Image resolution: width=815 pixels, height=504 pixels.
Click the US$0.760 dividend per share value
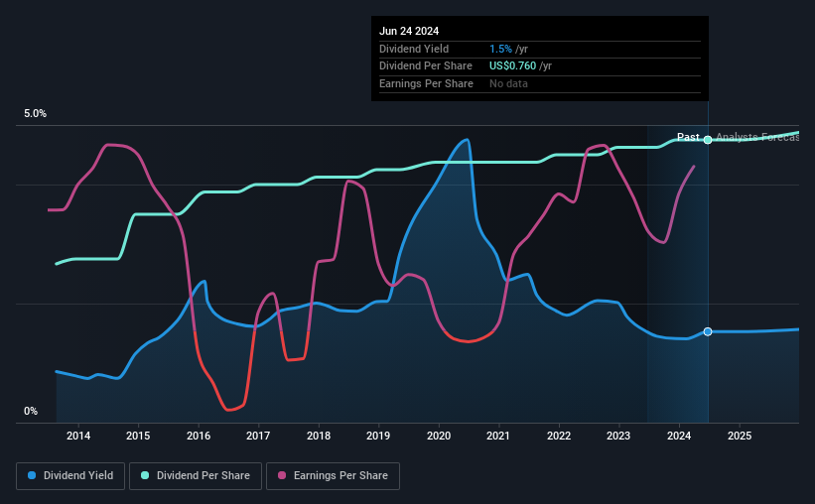pos(512,66)
